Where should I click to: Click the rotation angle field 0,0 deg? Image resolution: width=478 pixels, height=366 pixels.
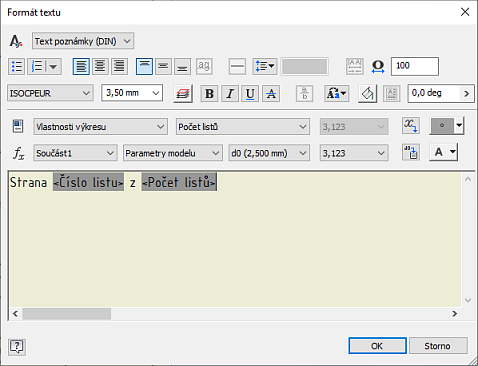tap(433, 93)
